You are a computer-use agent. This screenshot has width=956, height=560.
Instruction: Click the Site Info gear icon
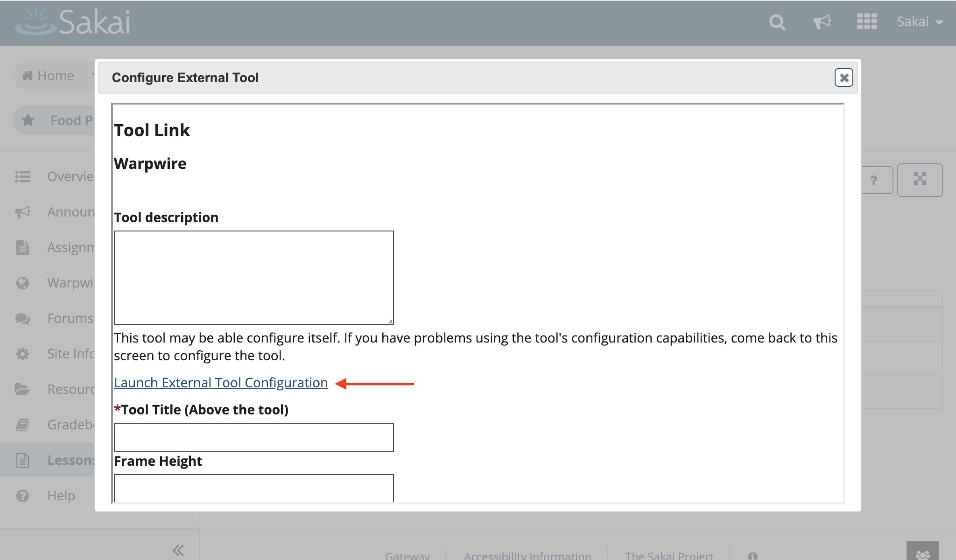pos(22,354)
